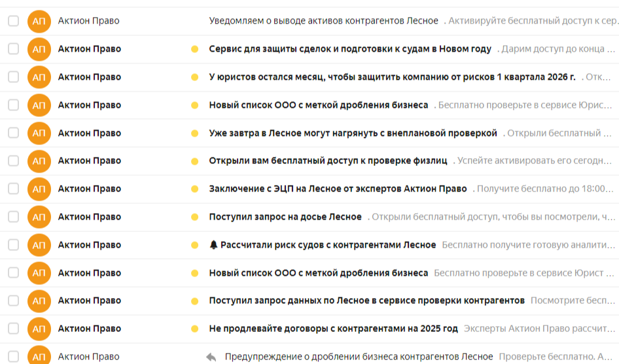Viewport: 619px width, 364px height.
Task: Tick the checkbox for the 'Рассчитали риск судов' email
Action: pyautogui.click(x=14, y=244)
